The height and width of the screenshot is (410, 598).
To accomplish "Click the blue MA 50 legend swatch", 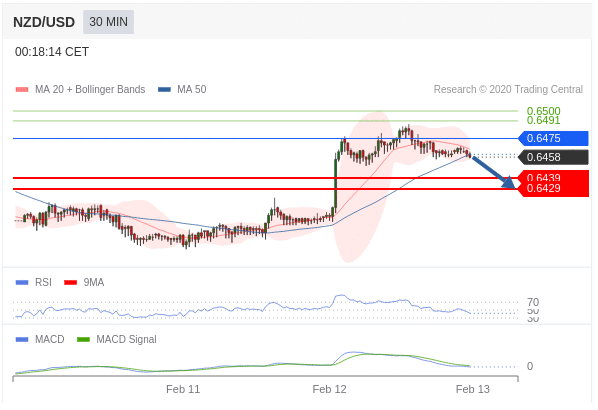I will tap(164, 90).
